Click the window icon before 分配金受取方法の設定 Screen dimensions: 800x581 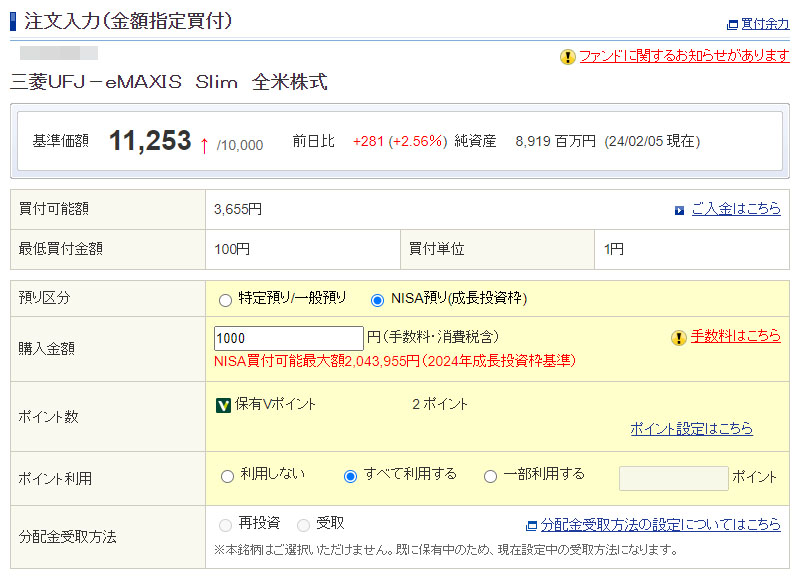pyautogui.click(x=532, y=525)
